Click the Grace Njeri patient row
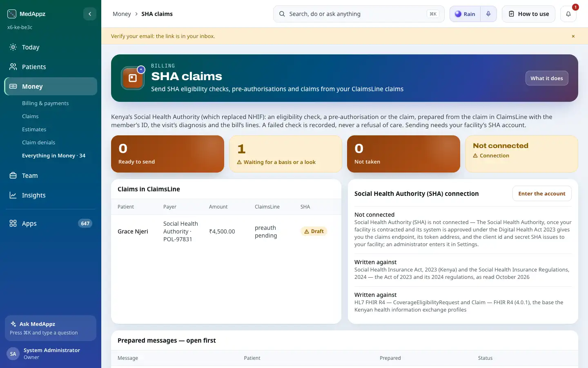Screen dimensions: 588x368 226,231
